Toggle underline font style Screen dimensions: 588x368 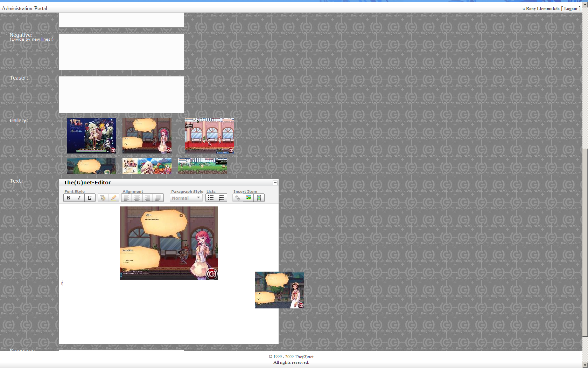pos(90,198)
